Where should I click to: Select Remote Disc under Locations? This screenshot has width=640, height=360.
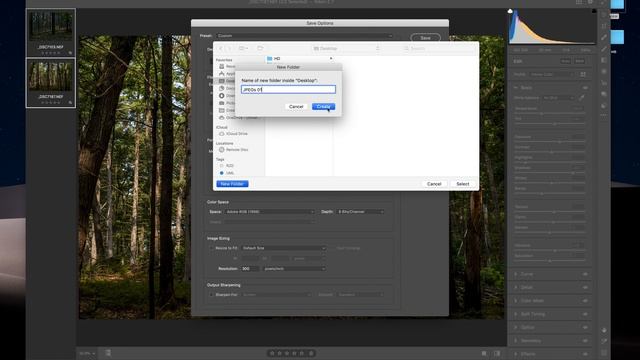click(x=233, y=149)
